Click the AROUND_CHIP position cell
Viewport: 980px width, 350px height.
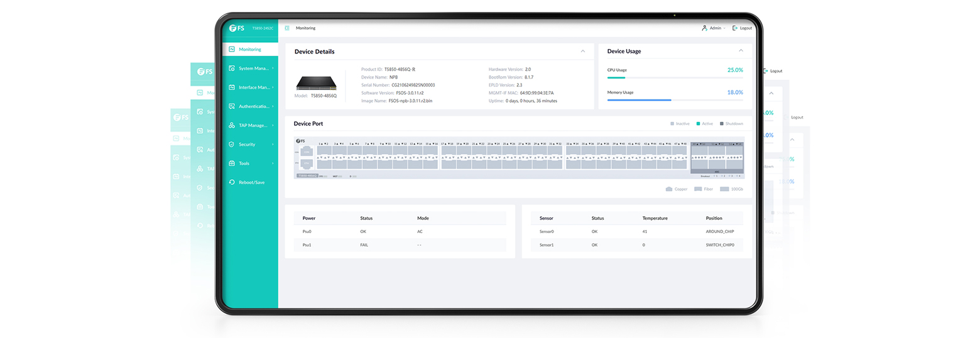point(720,231)
